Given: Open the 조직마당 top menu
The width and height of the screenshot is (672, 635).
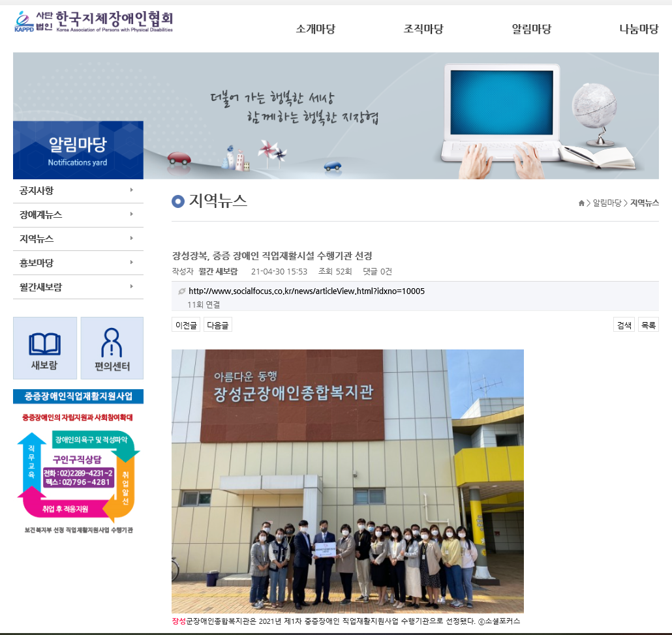Looking at the screenshot, I should coord(423,29).
